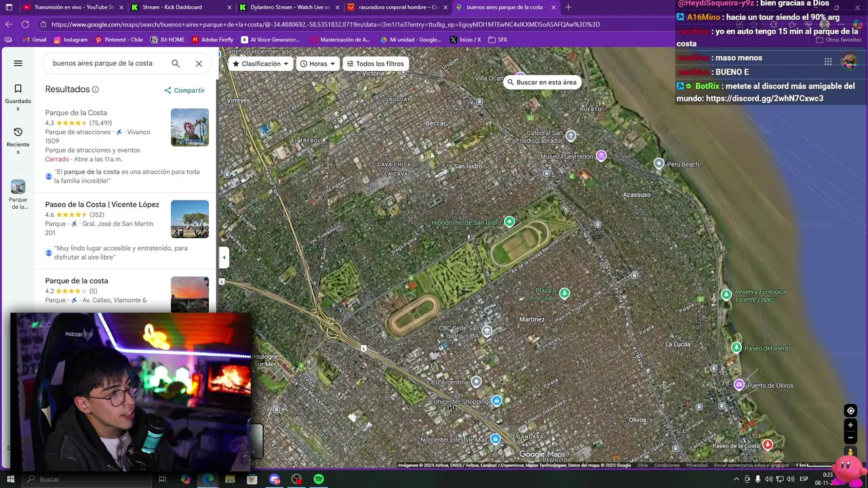The image size is (868, 488).
Task: Open the Google Maps hamburger menu
Action: click(x=18, y=63)
